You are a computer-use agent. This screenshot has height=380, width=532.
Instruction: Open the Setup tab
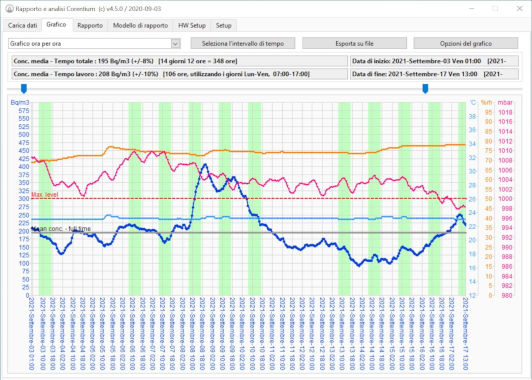coord(224,25)
